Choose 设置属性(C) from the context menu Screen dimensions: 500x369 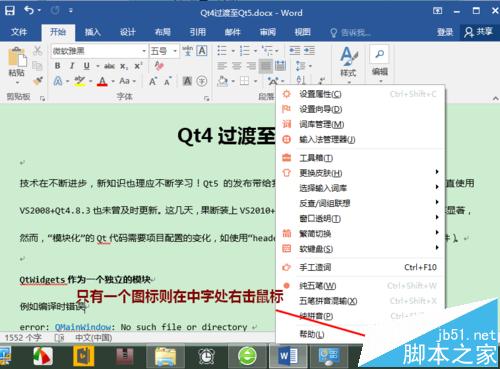tap(360, 94)
